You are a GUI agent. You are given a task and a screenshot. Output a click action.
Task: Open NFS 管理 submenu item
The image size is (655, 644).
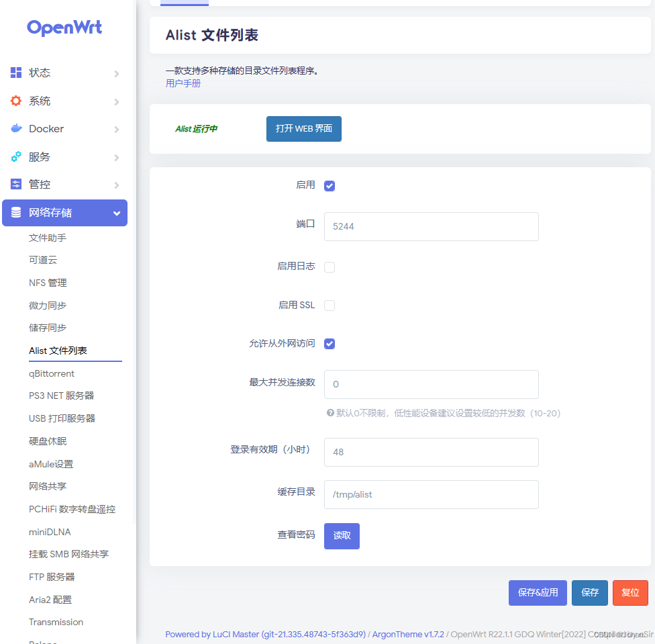pyautogui.click(x=48, y=283)
